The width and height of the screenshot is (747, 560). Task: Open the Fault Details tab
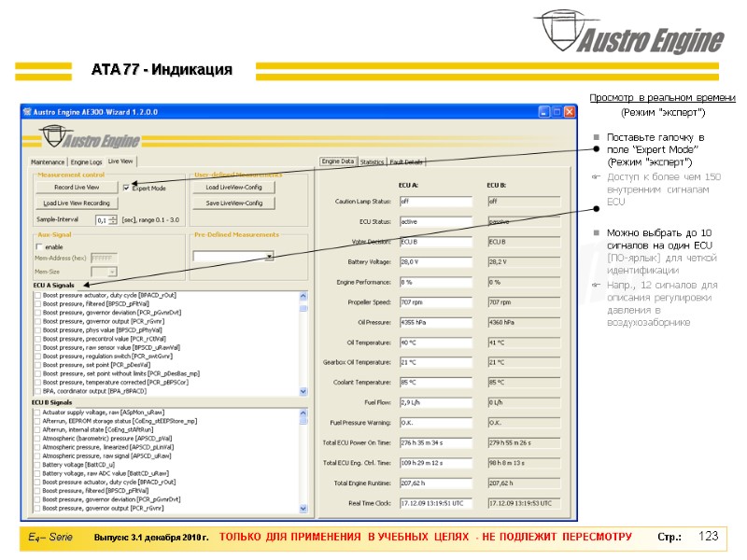click(406, 161)
